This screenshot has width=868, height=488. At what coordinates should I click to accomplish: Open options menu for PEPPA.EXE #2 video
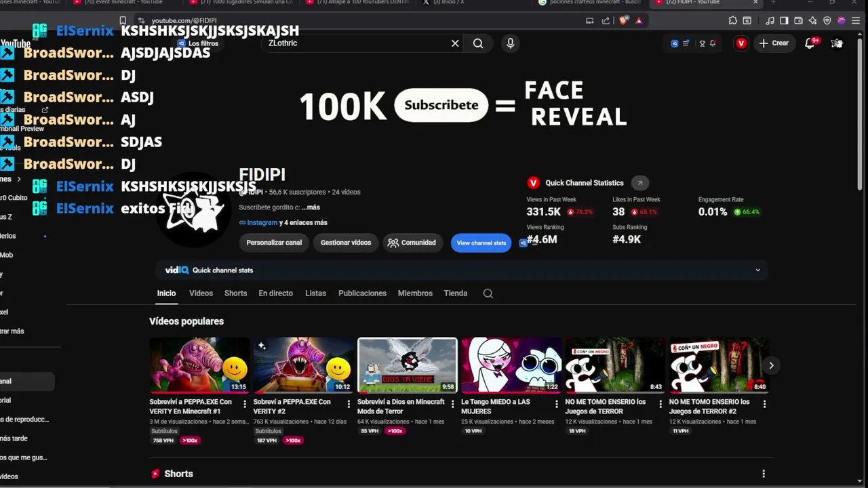click(x=349, y=404)
